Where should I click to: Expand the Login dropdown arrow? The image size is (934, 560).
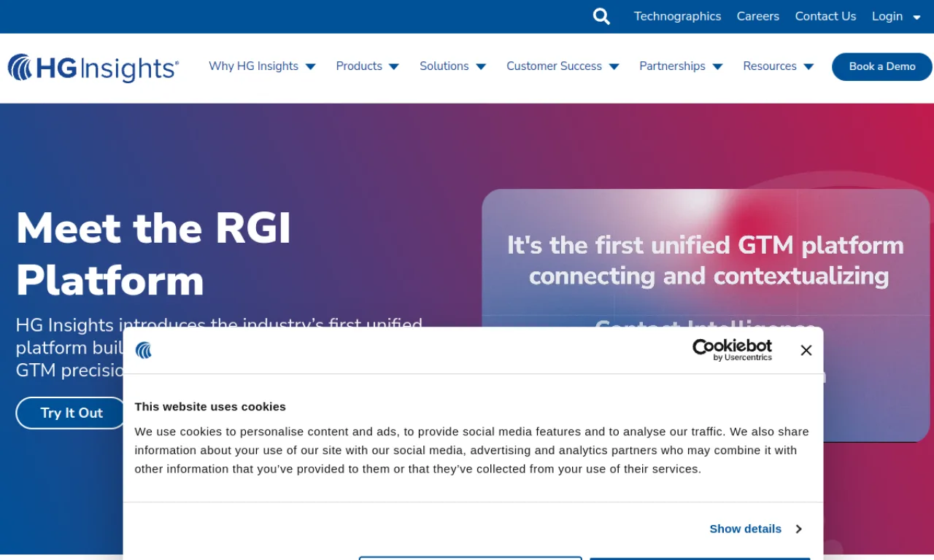(x=917, y=17)
